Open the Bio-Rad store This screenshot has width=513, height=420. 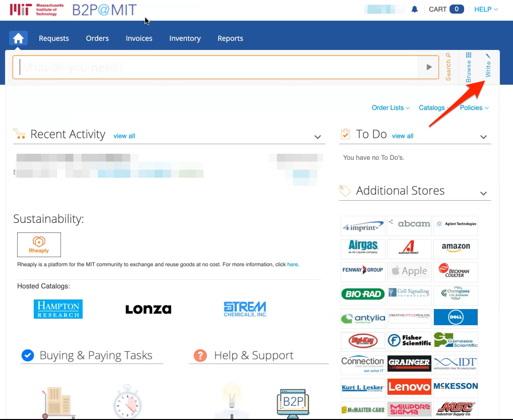pos(363,295)
